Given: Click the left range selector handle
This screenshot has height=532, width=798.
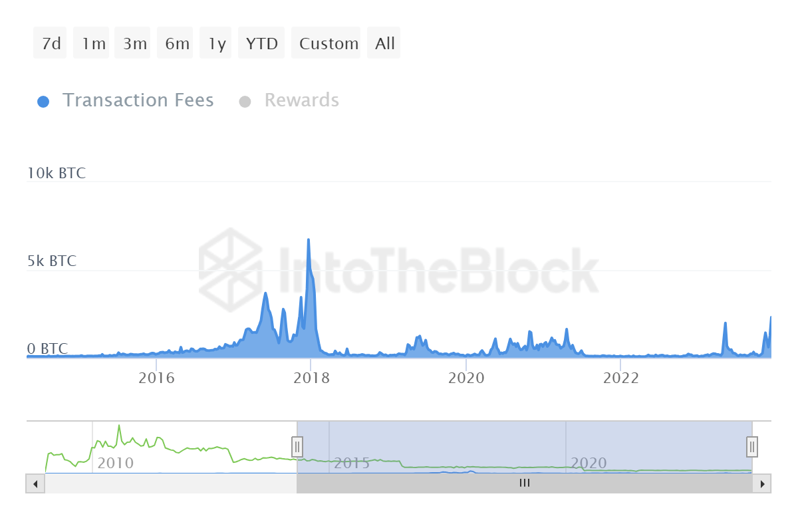Looking at the screenshot, I should (x=297, y=448).
